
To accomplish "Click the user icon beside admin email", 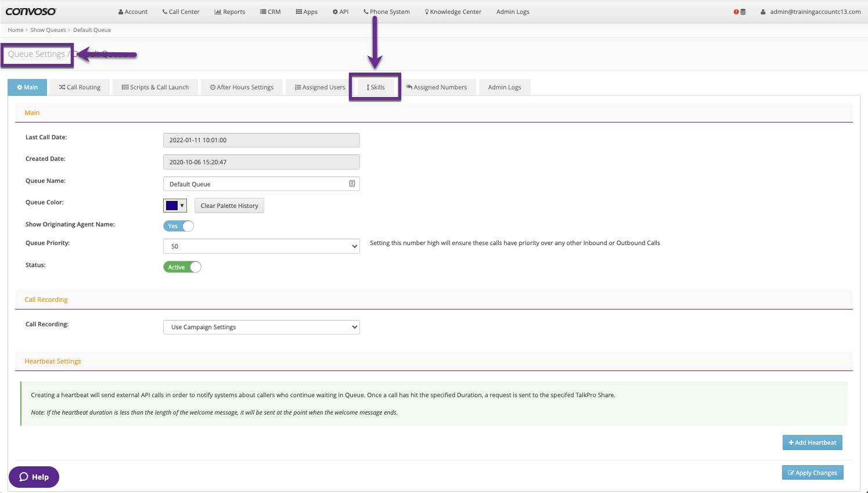I will (763, 12).
